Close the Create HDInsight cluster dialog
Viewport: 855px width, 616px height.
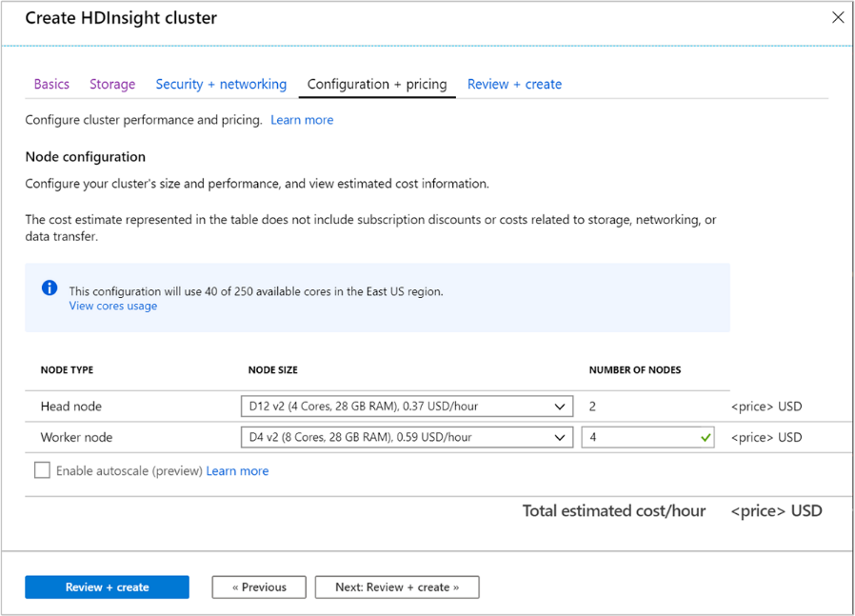click(x=838, y=17)
